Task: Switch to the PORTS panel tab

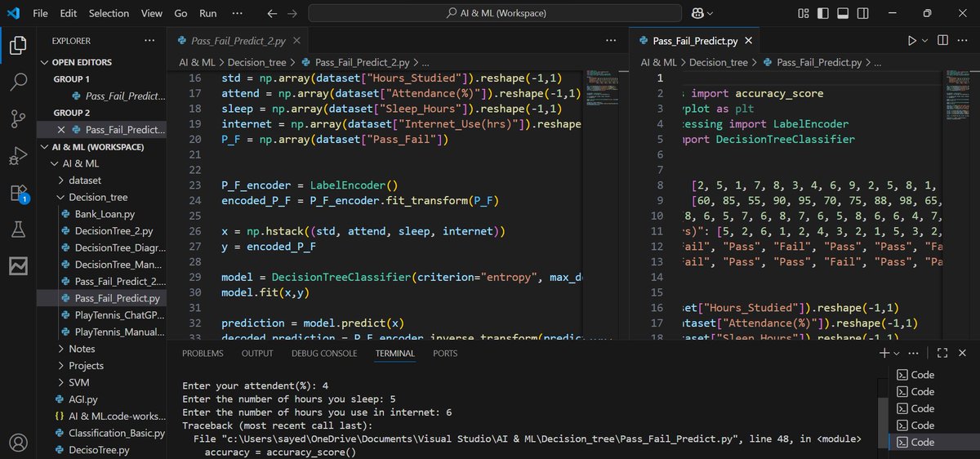Action: (x=445, y=354)
